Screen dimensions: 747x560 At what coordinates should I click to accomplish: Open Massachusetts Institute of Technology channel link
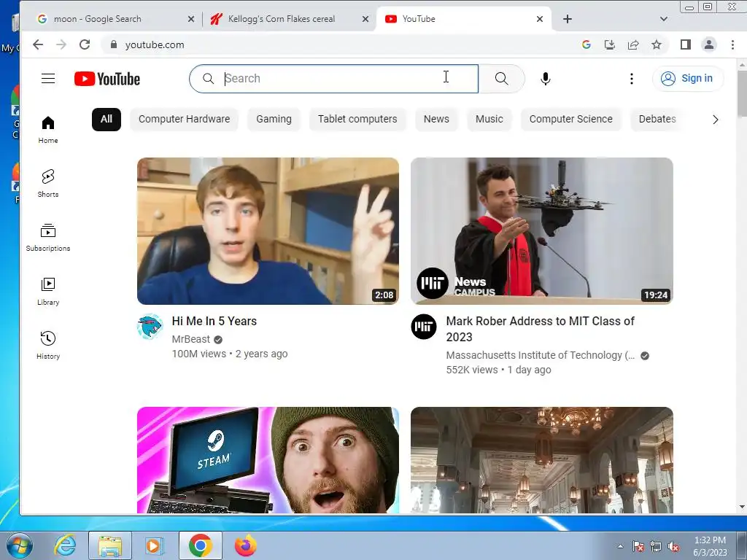[x=541, y=355]
